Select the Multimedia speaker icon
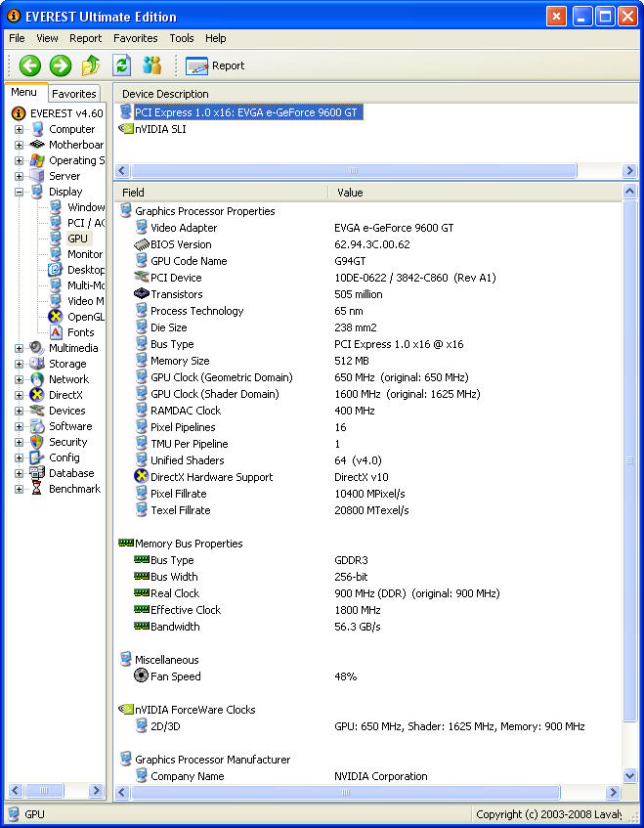The width and height of the screenshot is (644, 828). [37, 348]
